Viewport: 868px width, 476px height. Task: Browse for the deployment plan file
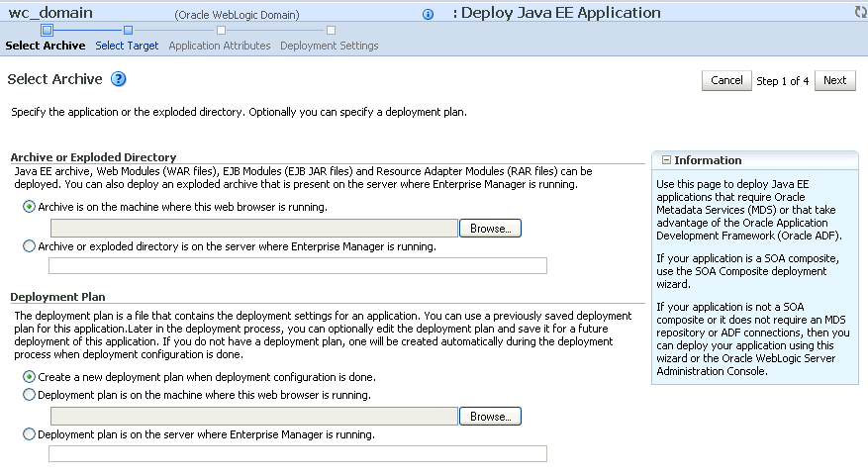click(490, 417)
